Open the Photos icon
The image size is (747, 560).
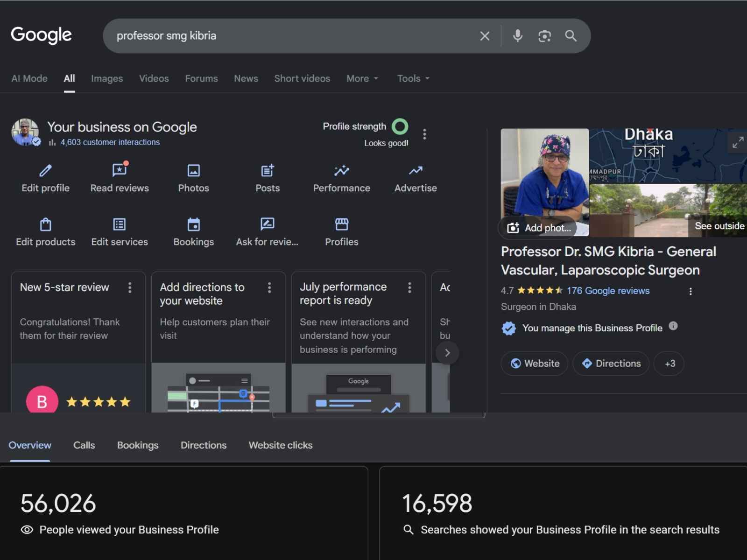point(193,171)
